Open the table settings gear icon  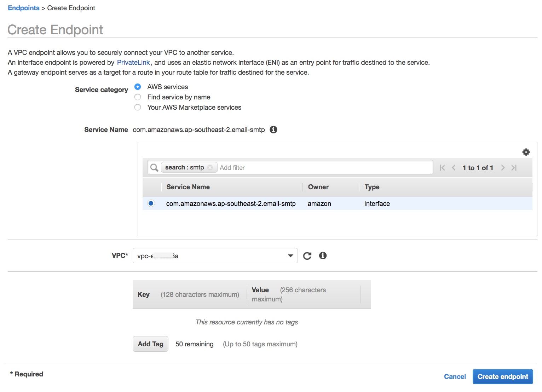[x=526, y=152]
